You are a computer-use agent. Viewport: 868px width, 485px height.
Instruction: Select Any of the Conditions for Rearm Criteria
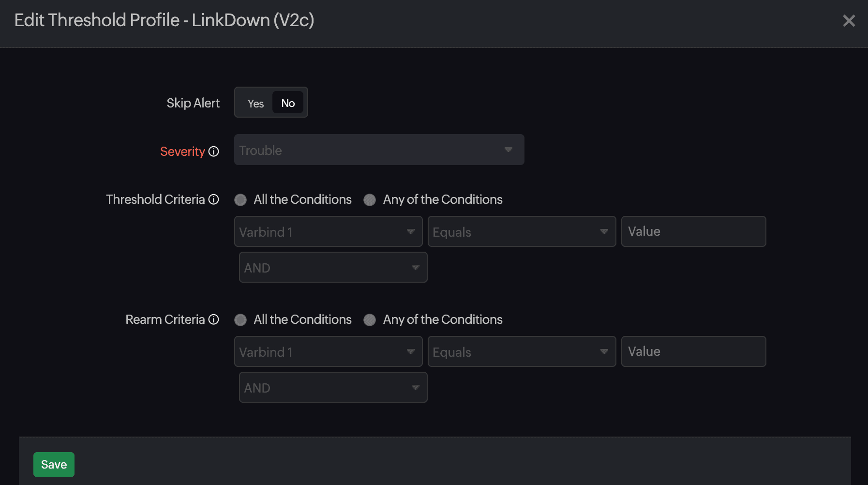370,320
